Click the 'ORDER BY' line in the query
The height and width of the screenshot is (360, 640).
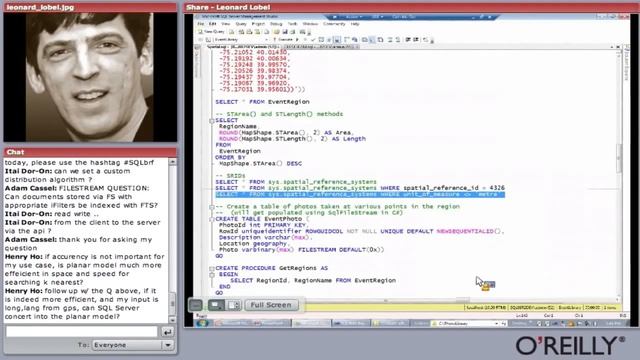point(230,158)
